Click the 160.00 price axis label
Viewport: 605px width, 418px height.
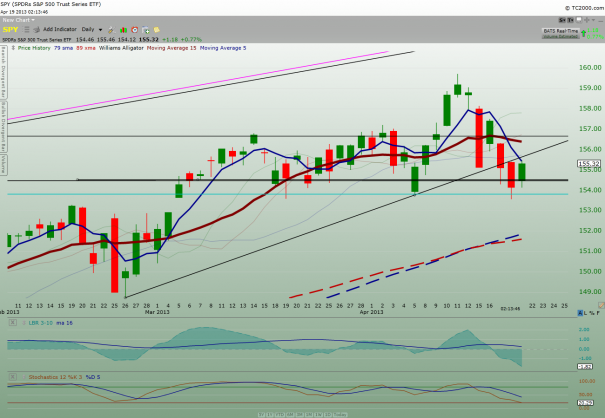click(x=590, y=68)
